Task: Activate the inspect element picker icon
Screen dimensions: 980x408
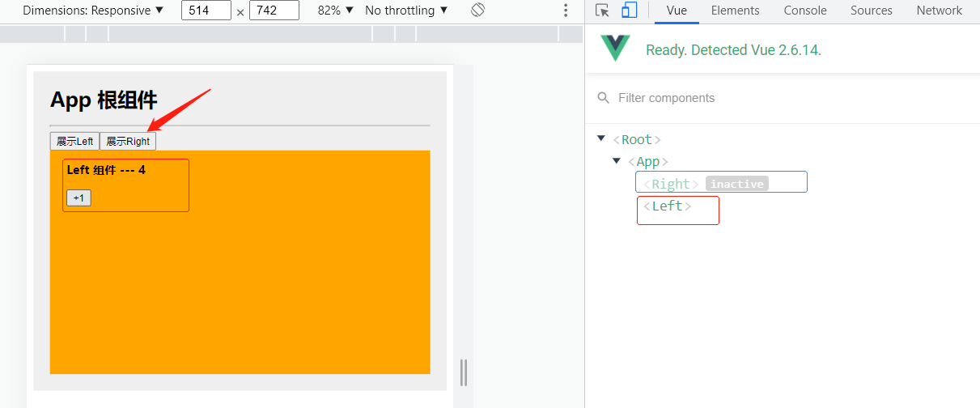Action: click(x=602, y=11)
